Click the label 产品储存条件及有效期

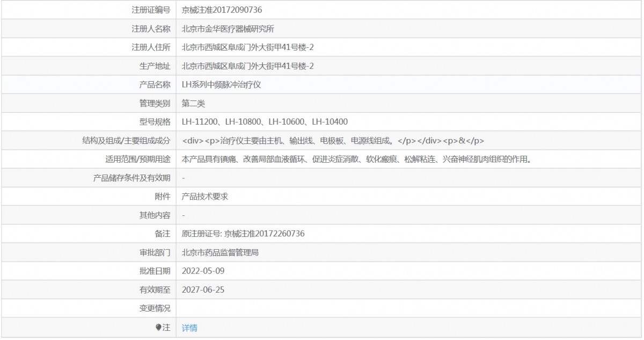(x=131, y=178)
